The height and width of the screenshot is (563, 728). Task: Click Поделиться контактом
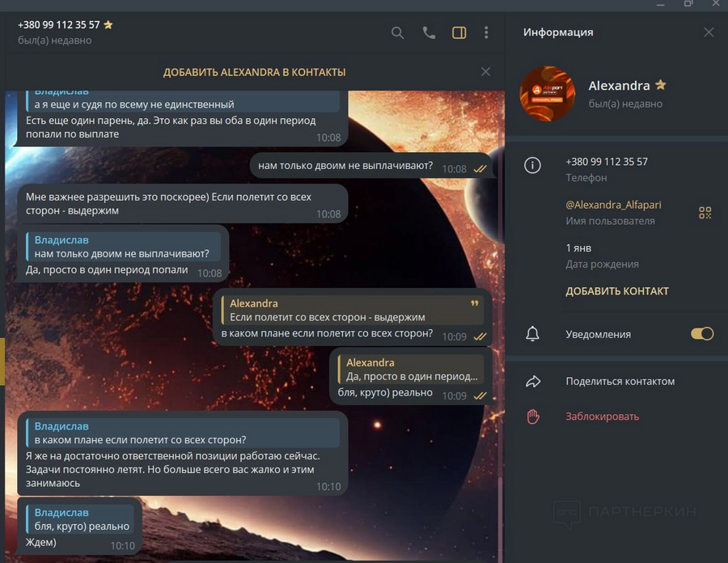click(620, 381)
